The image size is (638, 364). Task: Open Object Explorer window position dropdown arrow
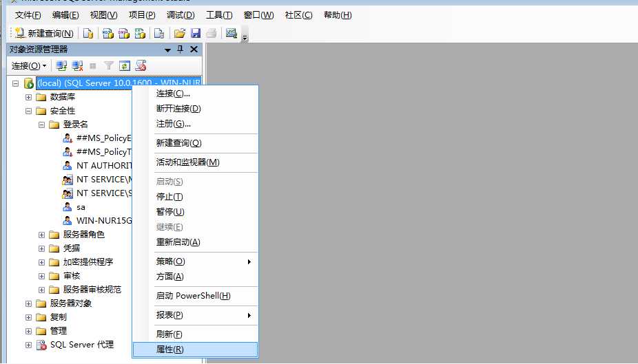click(167, 50)
